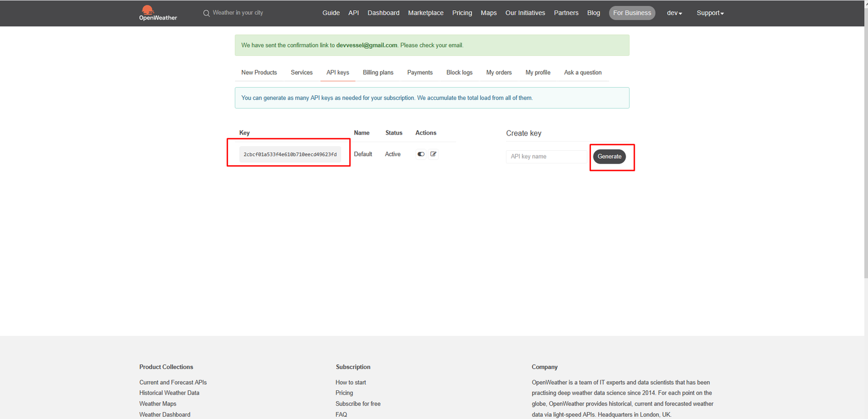Screen dimensions: 868x419
Task: Open Marketplace in the top navigation
Action: click(x=425, y=13)
